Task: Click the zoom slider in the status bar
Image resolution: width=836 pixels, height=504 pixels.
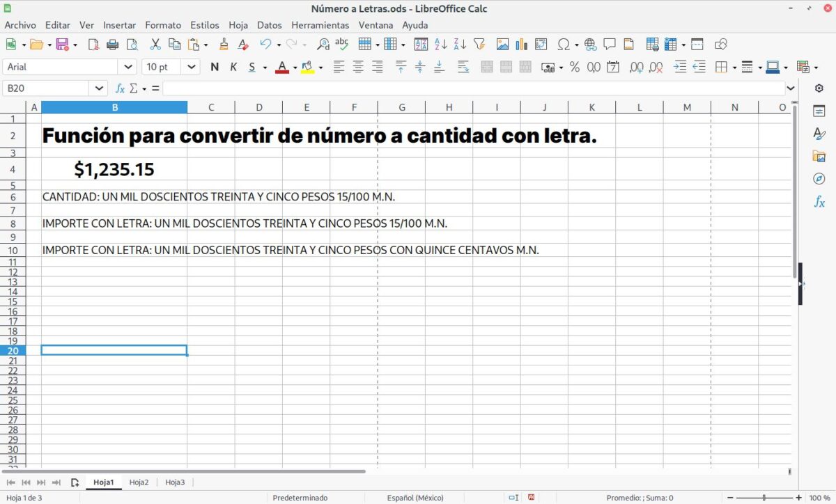Action: click(764, 498)
